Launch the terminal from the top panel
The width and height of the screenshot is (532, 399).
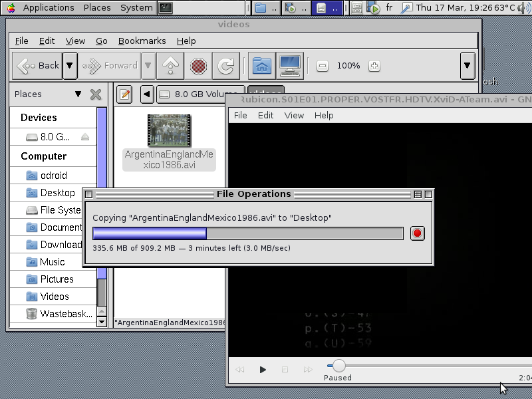[166, 8]
